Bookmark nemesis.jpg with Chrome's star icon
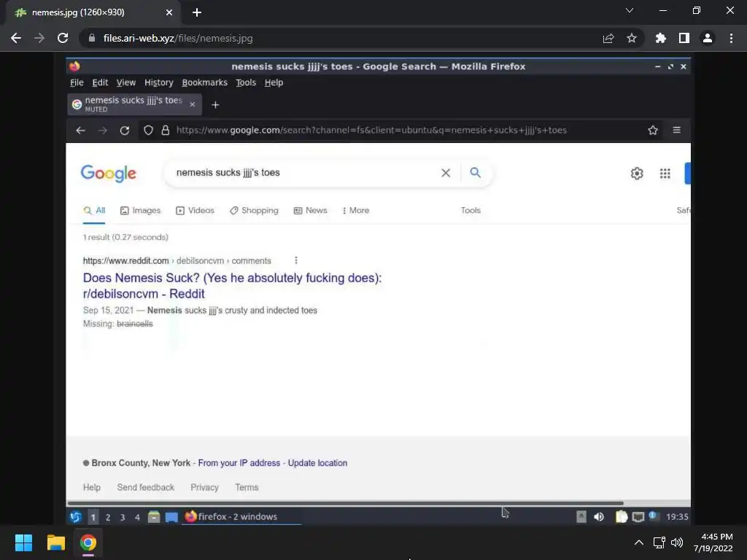Screen dimensions: 747x560 [x=632, y=38]
